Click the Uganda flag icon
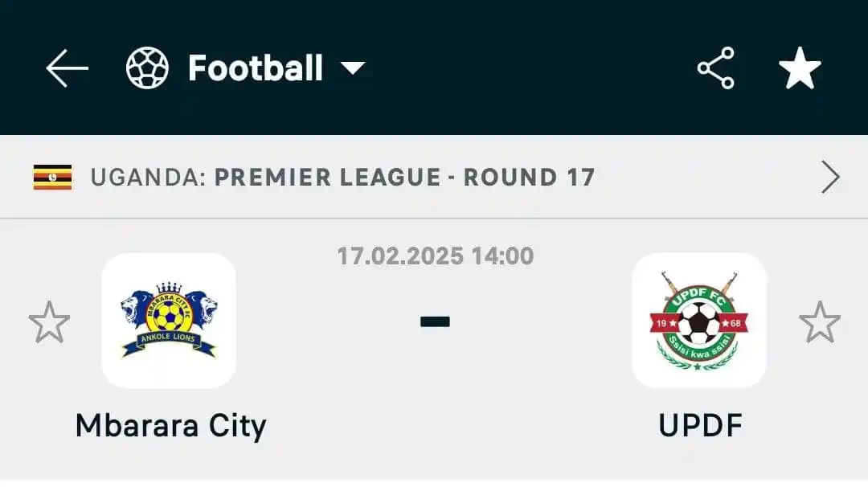The width and height of the screenshot is (868, 487). pyautogui.click(x=52, y=177)
